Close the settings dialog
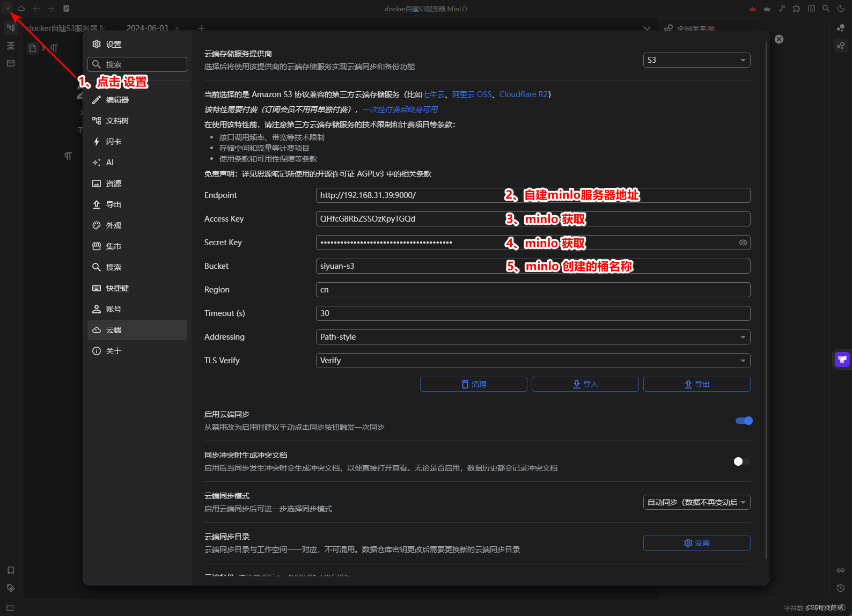This screenshot has height=616, width=852. [x=779, y=39]
